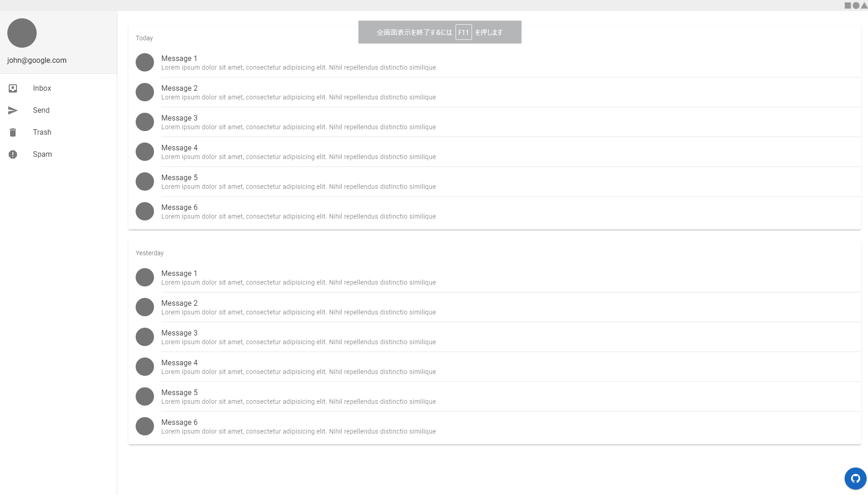868x495 pixels.
Task: Open Message 6 title under Today
Action: point(179,208)
